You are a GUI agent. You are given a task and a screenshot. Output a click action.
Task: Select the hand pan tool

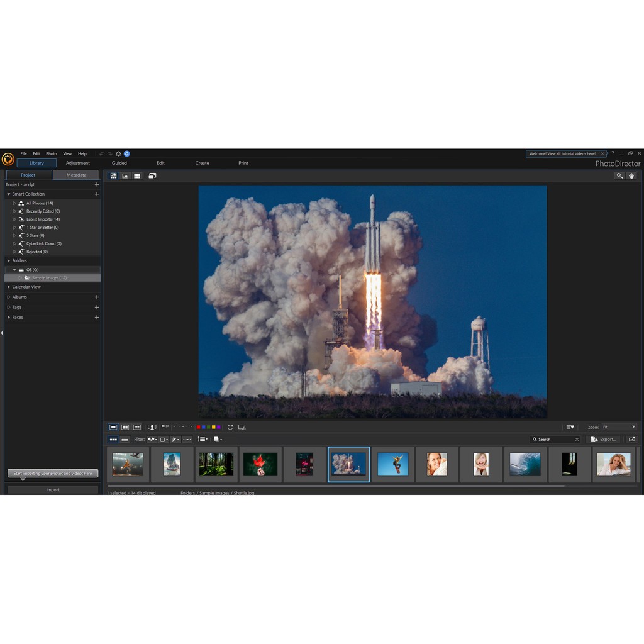pos(631,176)
